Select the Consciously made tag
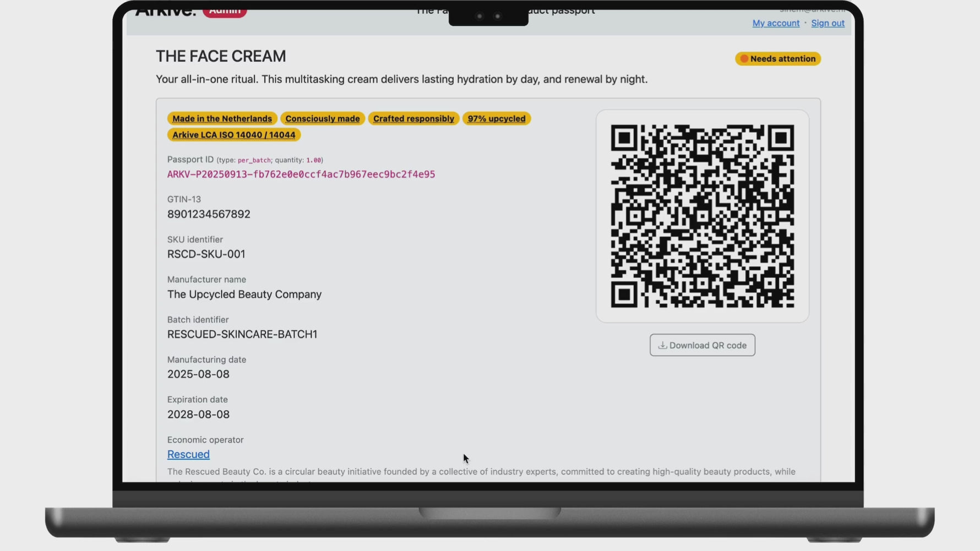Screen dimensions: 980x551 point(322,118)
